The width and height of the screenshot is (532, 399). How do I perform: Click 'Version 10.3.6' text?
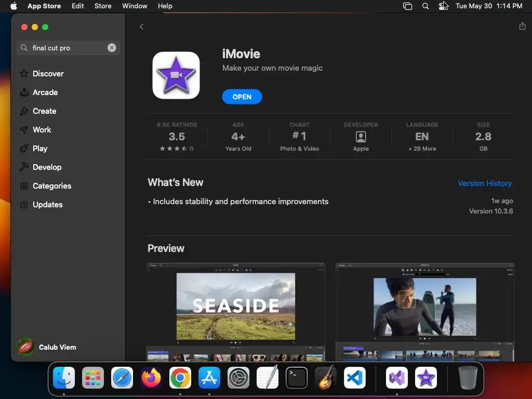(490, 211)
